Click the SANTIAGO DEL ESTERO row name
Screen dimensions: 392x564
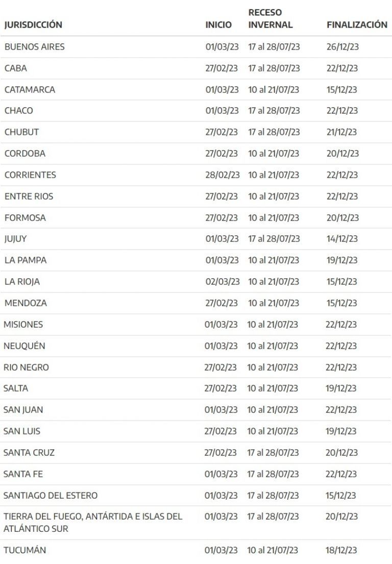(51, 496)
